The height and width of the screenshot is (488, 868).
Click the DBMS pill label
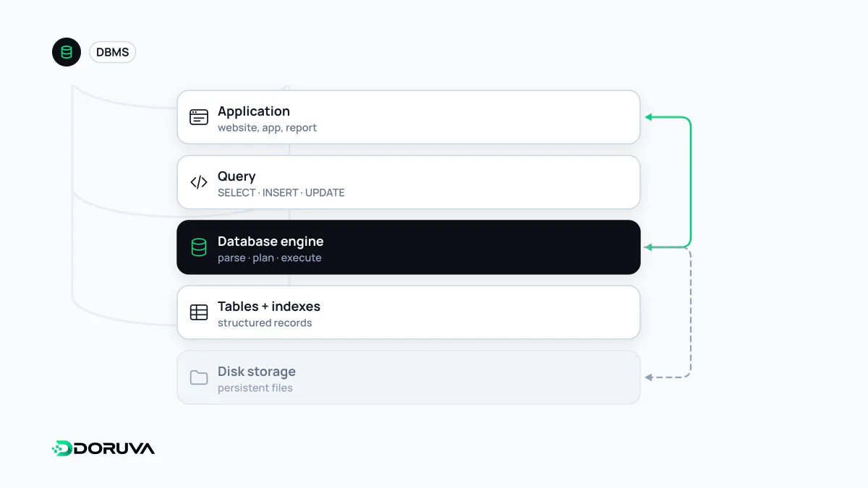tap(113, 52)
